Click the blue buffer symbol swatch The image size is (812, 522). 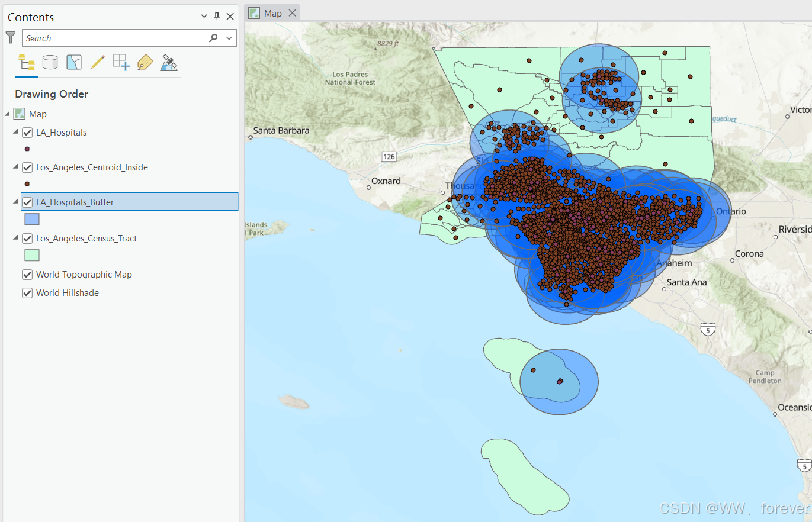[x=31, y=219]
